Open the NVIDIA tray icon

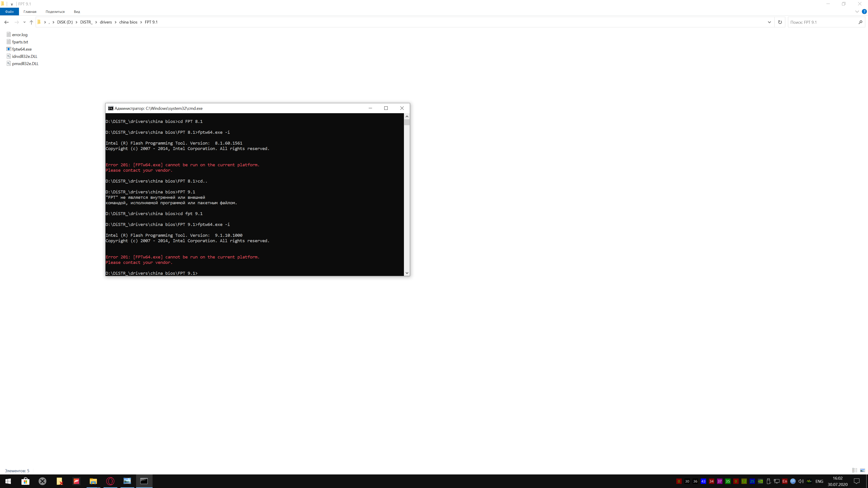[x=760, y=481]
